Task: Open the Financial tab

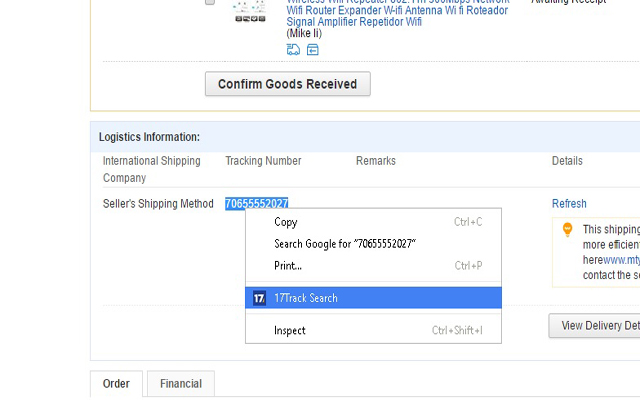Action: click(x=181, y=383)
